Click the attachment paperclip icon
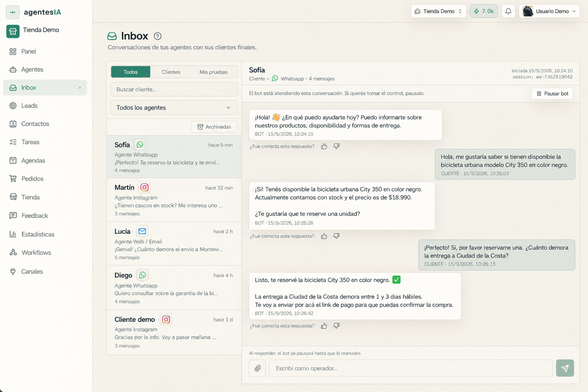The width and height of the screenshot is (588, 392). pyautogui.click(x=258, y=368)
